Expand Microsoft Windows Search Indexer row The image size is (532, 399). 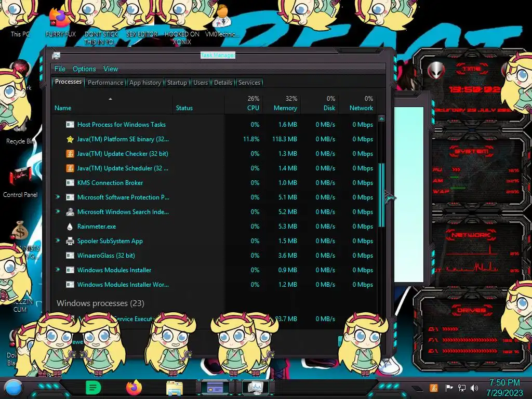click(x=58, y=211)
